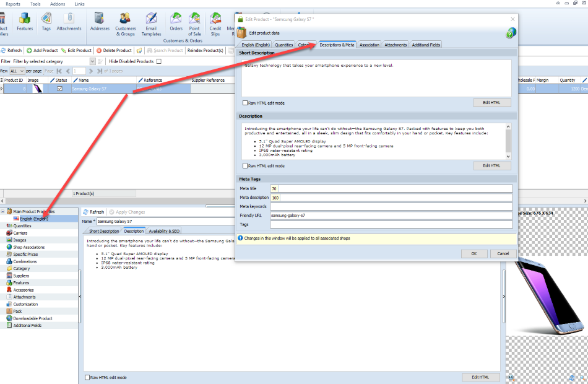Image resolution: width=588 pixels, height=384 pixels.
Task: Open Point of Sale ribbon icon
Action: (194, 24)
